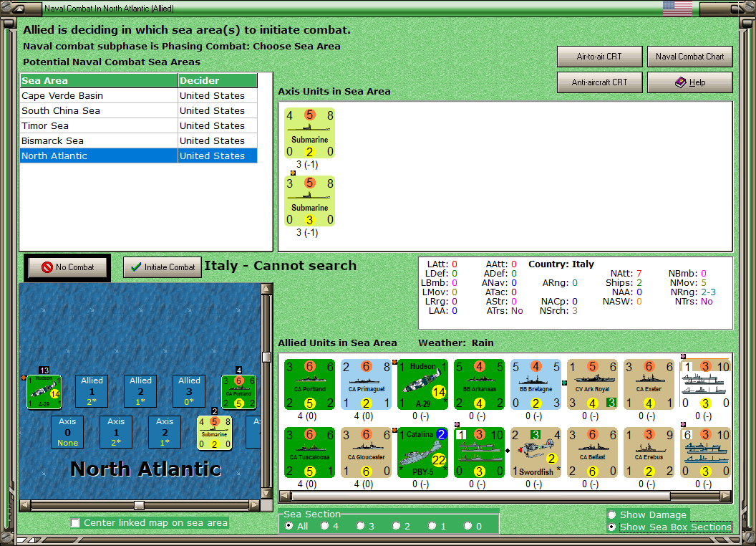Click the Allied sea box section 3
Screen dimensions: 756x546
click(189, 391)
